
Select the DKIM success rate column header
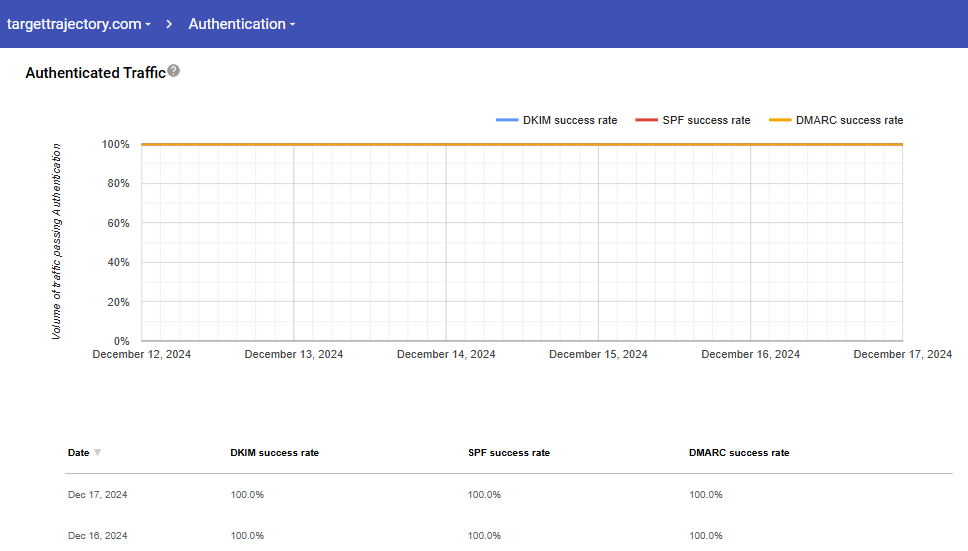tap(274, 453)
